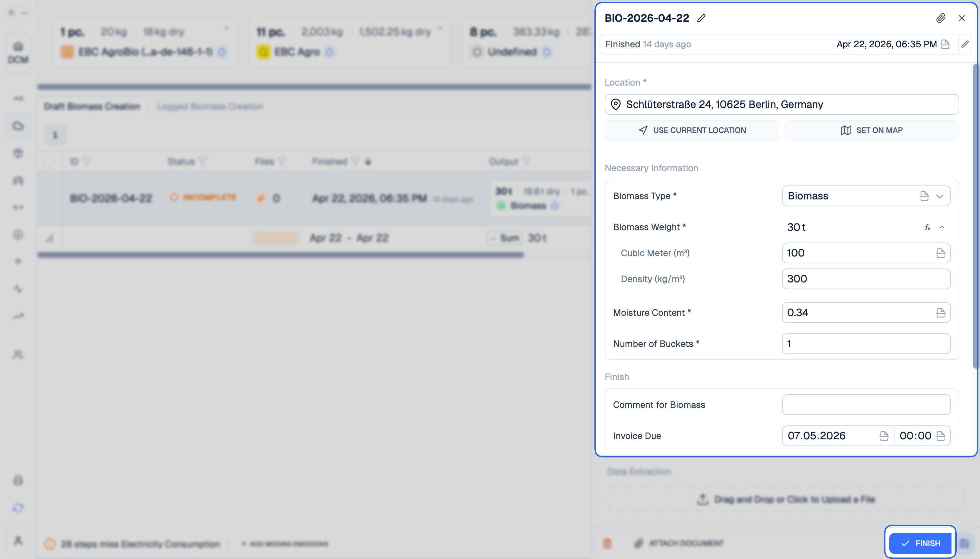Viewport: 980px width, 559px height.
Task: Click the Biomass output tag in row
Action: coord(528,206)
